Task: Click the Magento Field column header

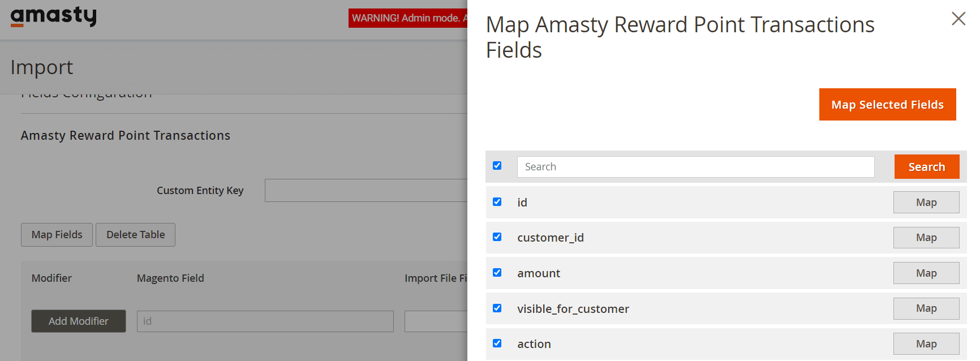Action: pos(170,278)
